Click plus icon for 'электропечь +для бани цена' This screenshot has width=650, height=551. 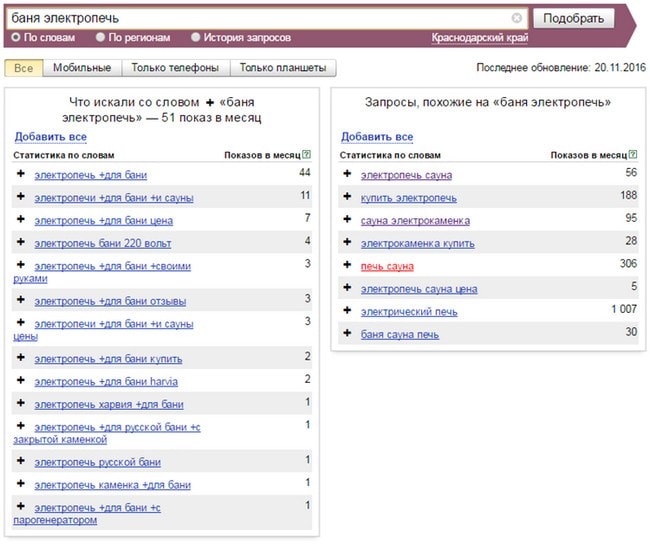(21, 219)
